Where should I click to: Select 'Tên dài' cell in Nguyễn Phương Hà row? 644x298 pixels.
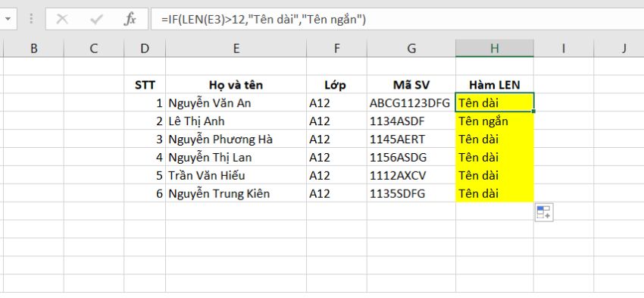click(495, 139)
